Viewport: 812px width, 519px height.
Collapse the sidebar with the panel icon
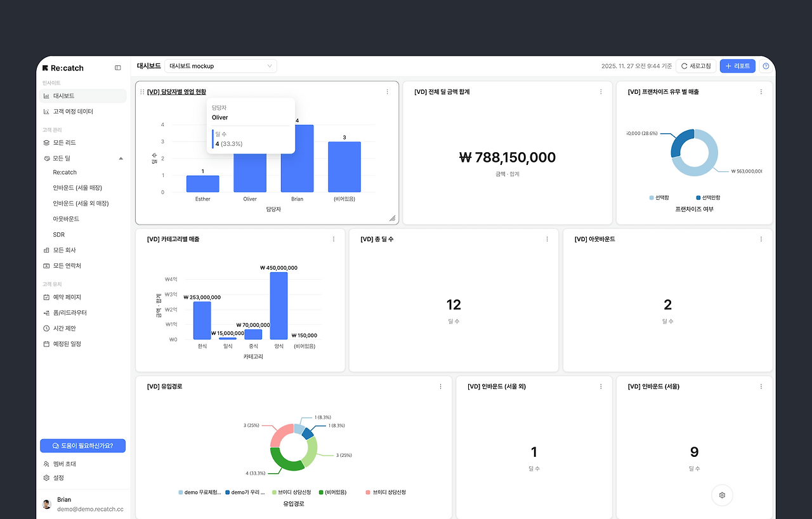(x=118, y=68)
